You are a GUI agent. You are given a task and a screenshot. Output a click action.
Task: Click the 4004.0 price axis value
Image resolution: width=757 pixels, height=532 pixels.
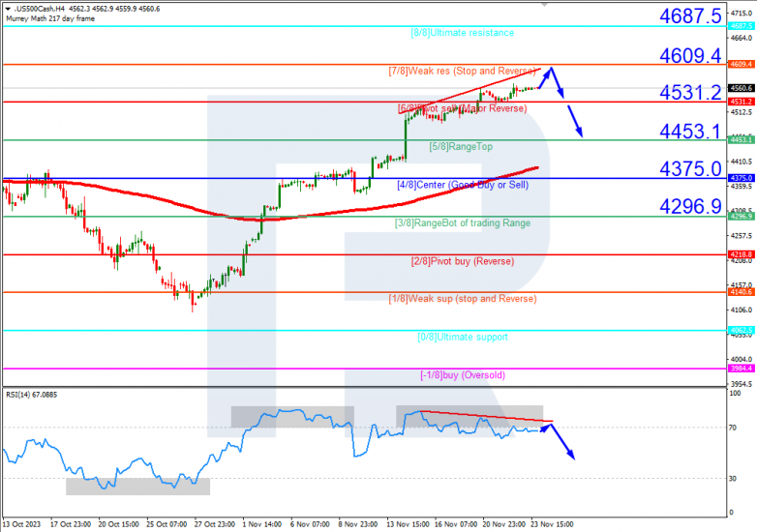[742, 359]
